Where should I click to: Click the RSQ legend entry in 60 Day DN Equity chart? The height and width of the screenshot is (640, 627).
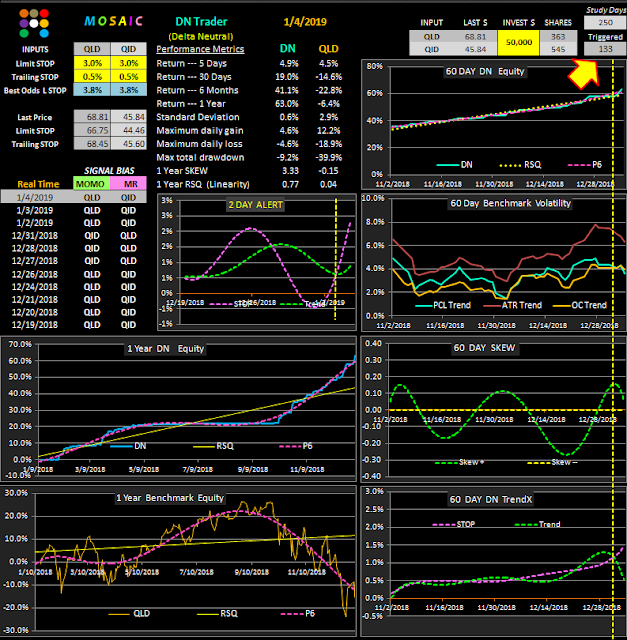pyautogui.click(x=520, y=165)
